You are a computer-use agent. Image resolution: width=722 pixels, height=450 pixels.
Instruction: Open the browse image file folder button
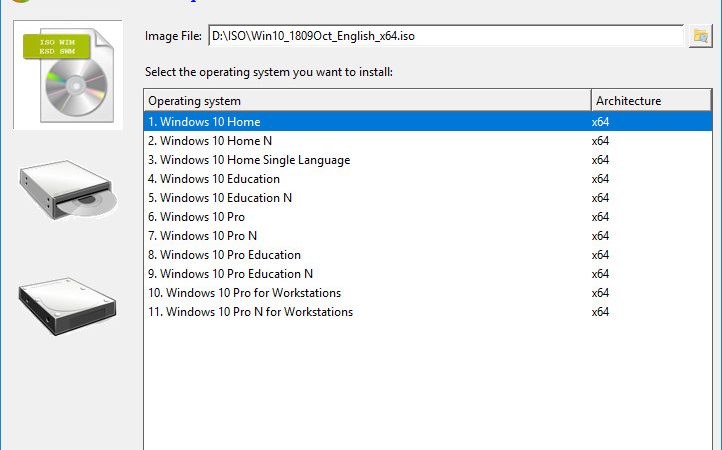700,36
